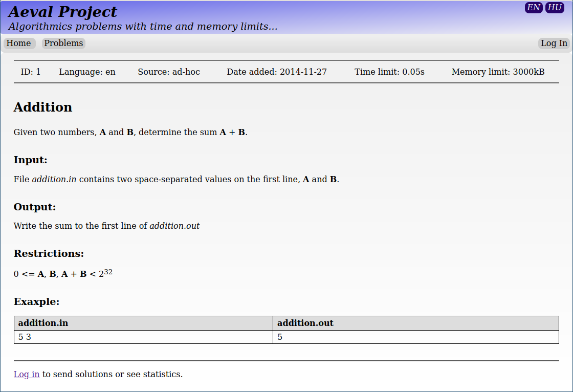Click the 'Algorithmics problems' tagline
The image size is (573, 392).
(x=143, y=27)
